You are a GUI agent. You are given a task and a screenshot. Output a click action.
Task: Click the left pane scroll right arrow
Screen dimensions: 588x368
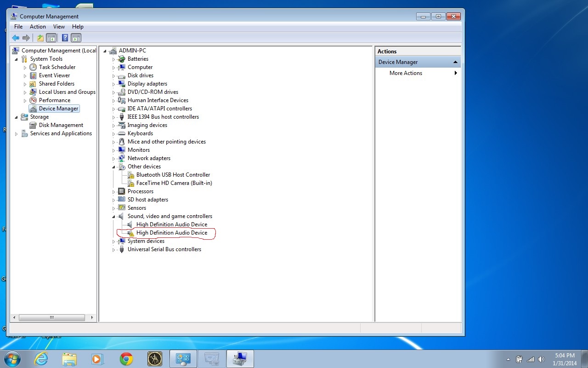(92, 317)
